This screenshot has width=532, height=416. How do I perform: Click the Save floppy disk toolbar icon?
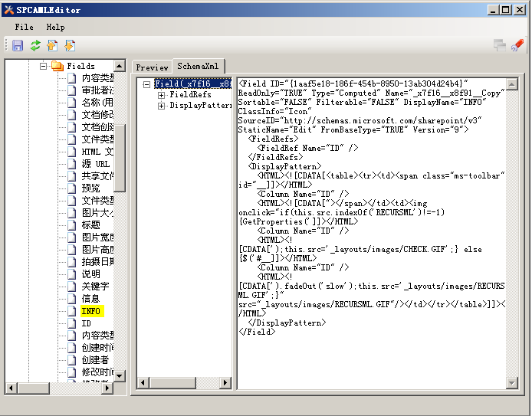[x=18, y=45]
